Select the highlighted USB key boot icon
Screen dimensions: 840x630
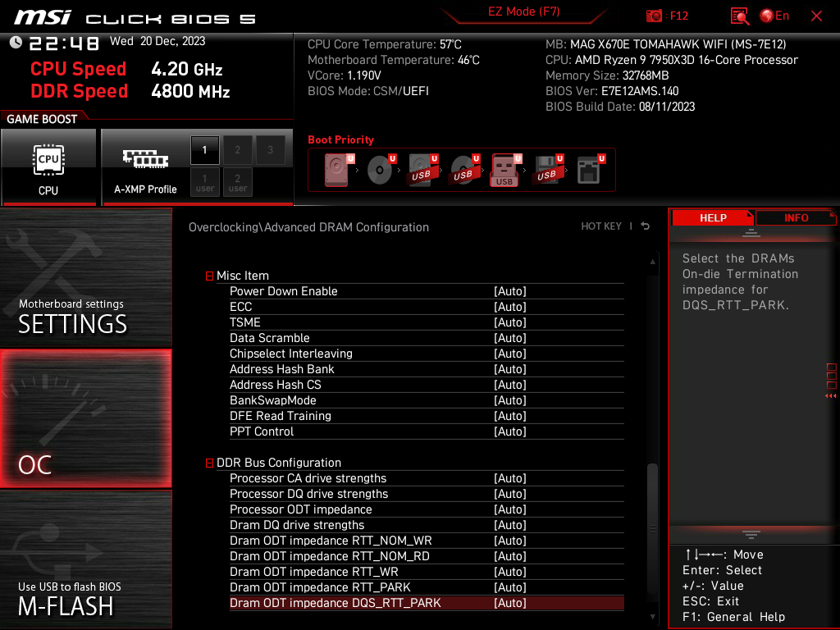coord(505,170)
